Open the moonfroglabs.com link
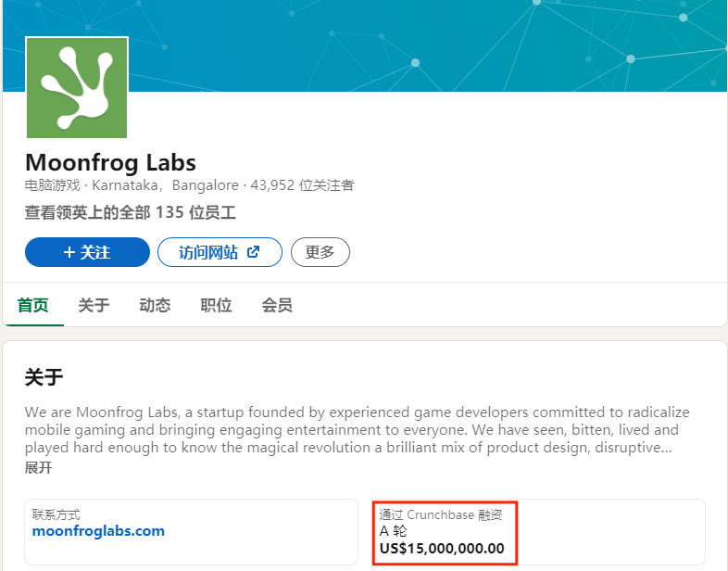The width and height of the screenshot is (728, 571). (x=98, y=530)
